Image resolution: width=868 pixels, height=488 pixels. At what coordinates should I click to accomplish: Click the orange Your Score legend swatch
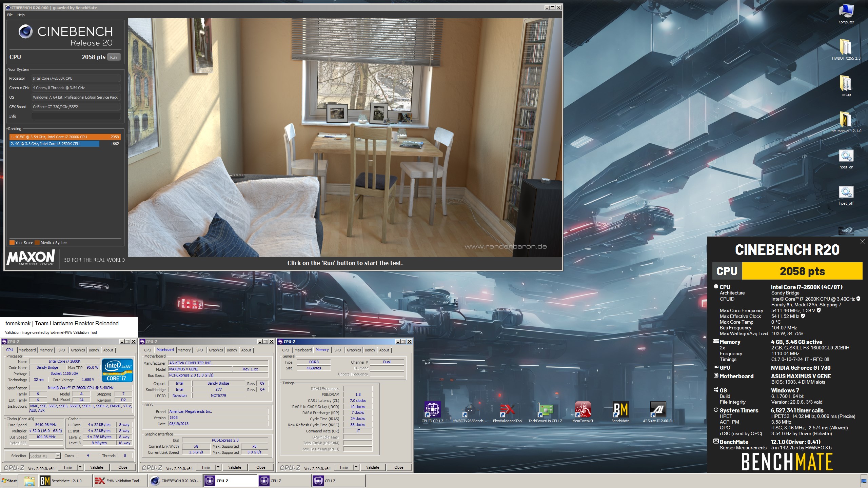12,243
